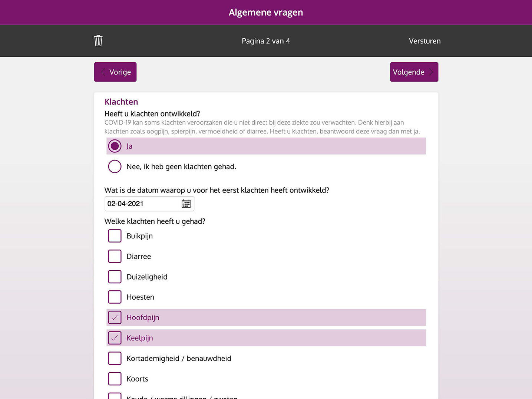Click the trash bin delete icon
Image resolution: width=532 pixels, height=399 pixels.
tap(98, 41)
